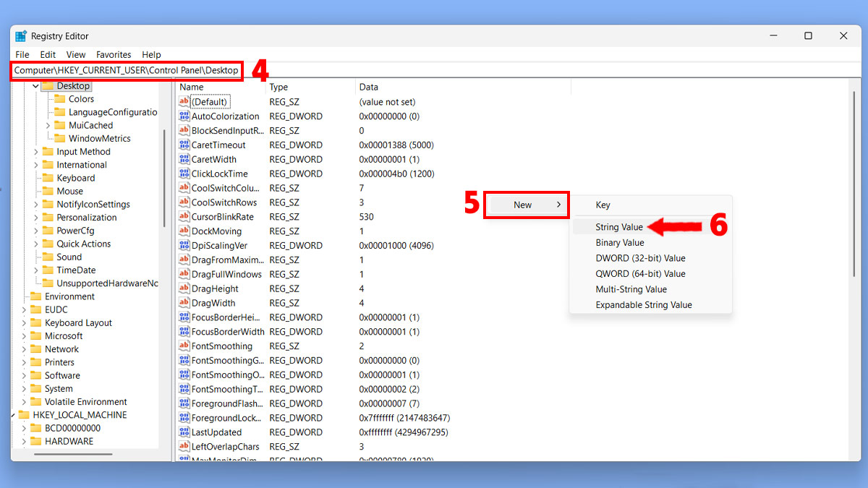Select the ClickLockTime value name
Image resolution: width=868 pixels, height=488 pixels.
[219, 174]
